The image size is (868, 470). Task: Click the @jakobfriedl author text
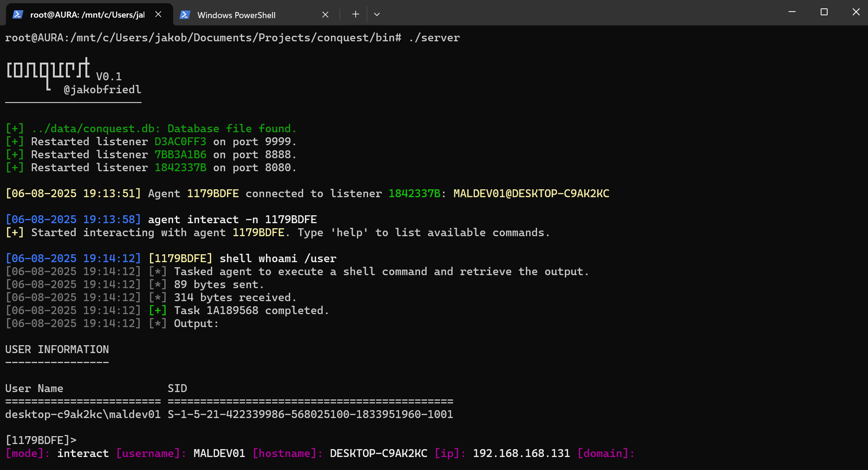click(x=102, y=90)
